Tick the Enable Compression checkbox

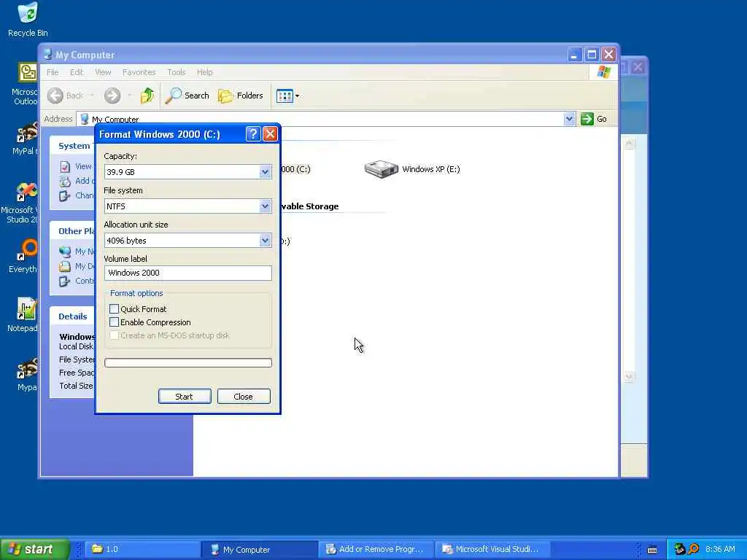[x=114, y=322]
